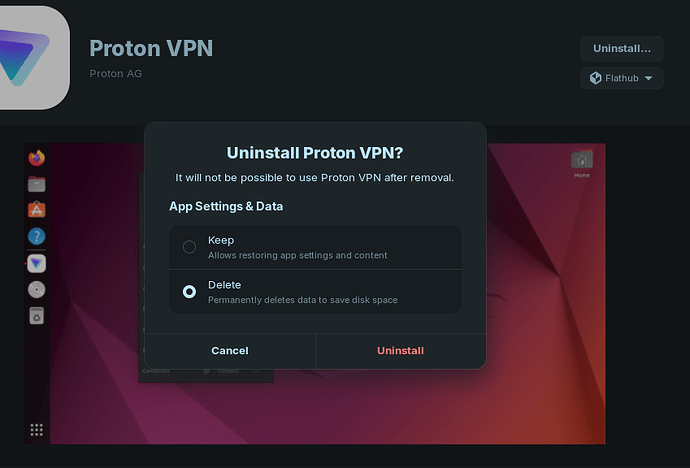The width and height of the screenshot is (690, 468).
Task: Click the Home folder desktop icon
Action: tap(581, 161)
